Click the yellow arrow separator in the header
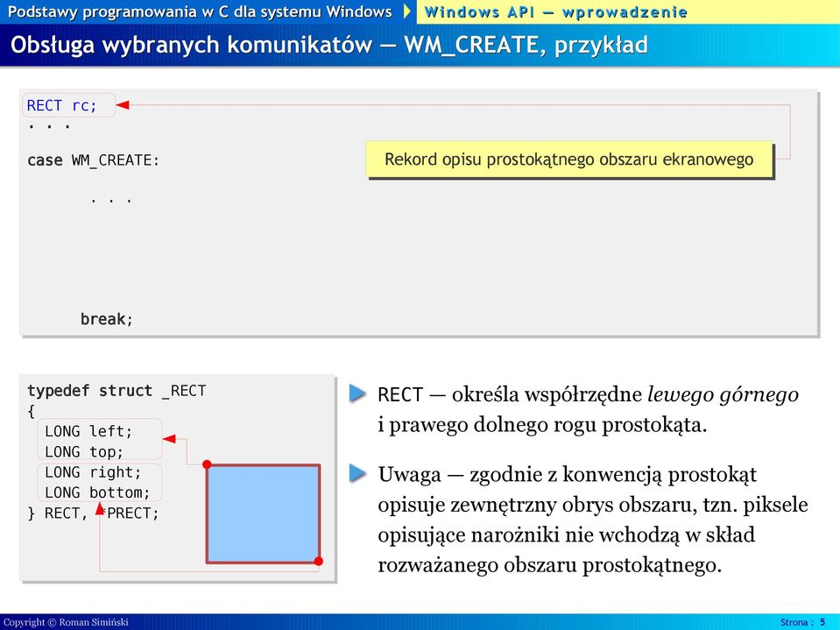This screenshot has width=840, height=630. coord(407,11)
